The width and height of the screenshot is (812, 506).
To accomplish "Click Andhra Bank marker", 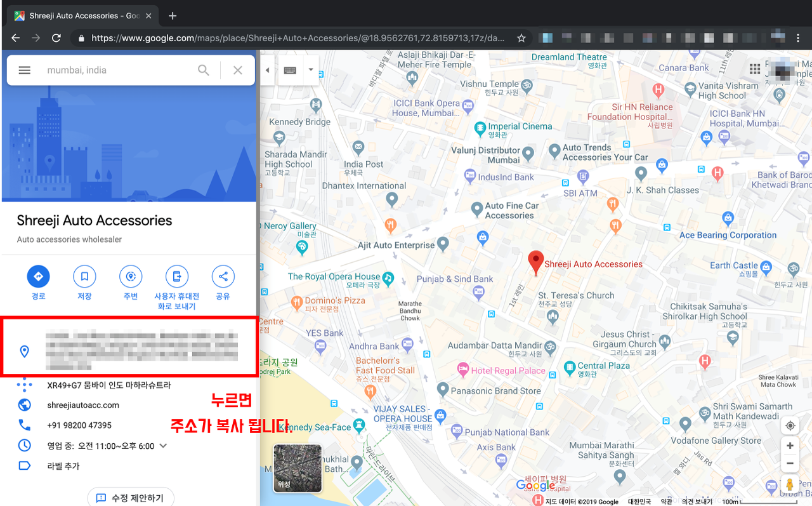I will tap(407, 344).
